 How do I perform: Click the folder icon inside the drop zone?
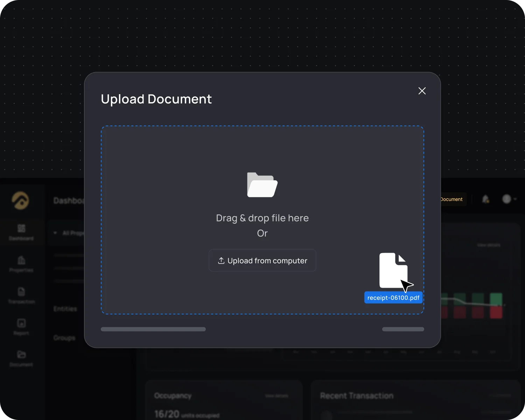point(262,185)
